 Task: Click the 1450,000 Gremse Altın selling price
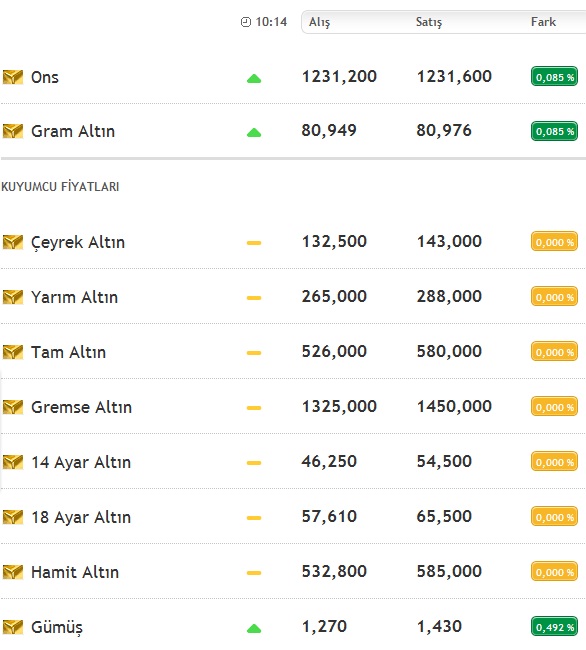click(454, 406)
